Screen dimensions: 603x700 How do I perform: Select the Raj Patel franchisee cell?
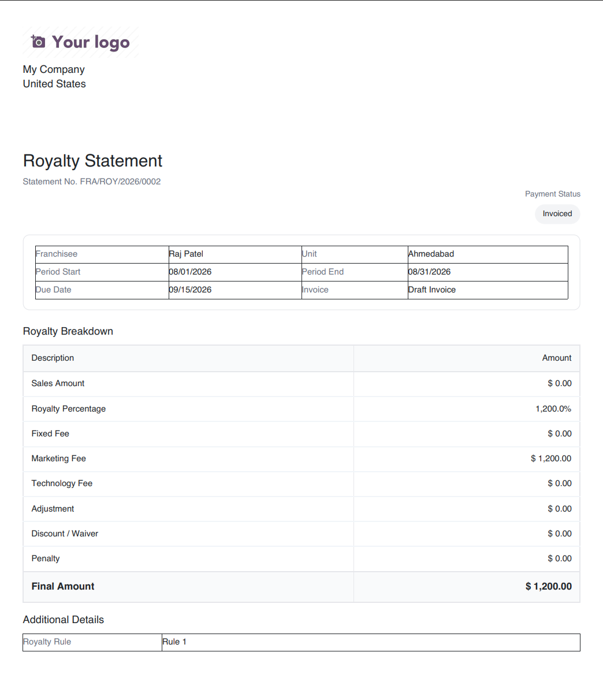(235, 254)
